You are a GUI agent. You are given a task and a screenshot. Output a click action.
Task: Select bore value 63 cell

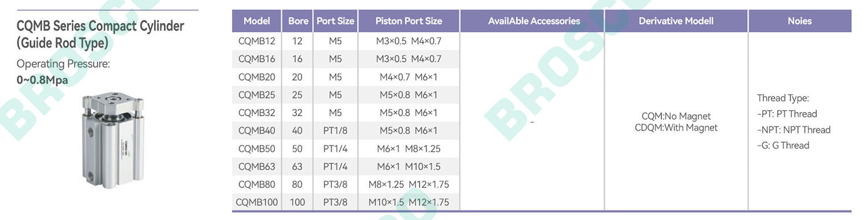pyautogui.click(x=298, y=166)
